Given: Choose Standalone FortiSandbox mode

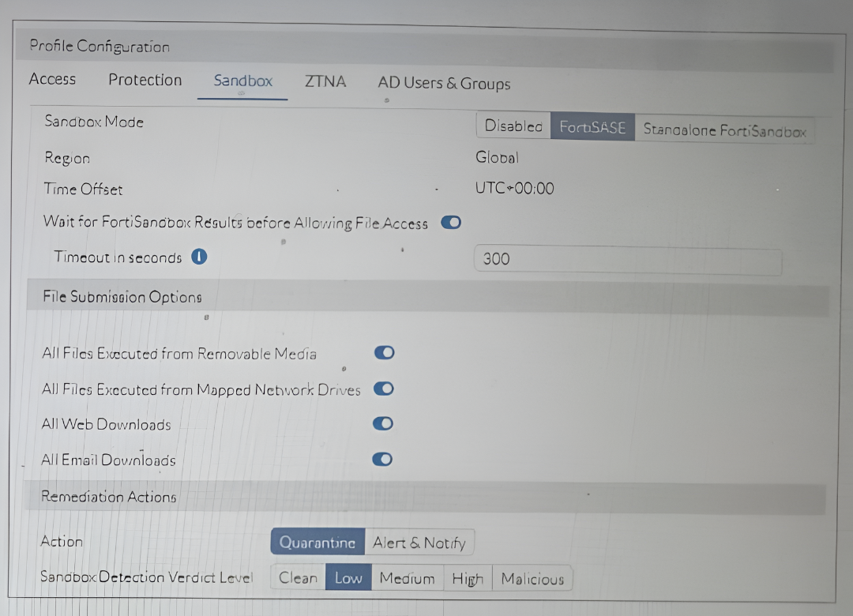Looking at the screenshot, I should [724, 130].
